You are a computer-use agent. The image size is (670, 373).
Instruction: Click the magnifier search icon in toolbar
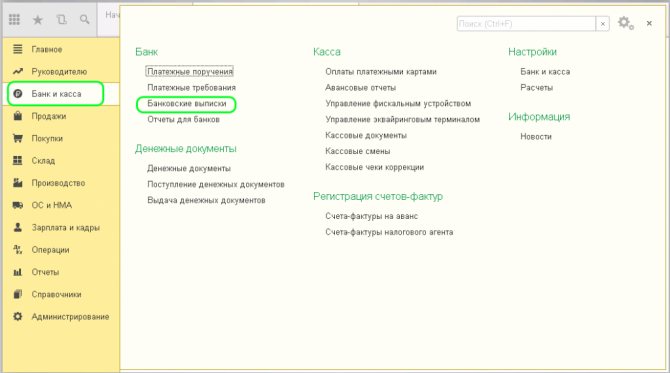pyautogui.click(x=85, y=20)
